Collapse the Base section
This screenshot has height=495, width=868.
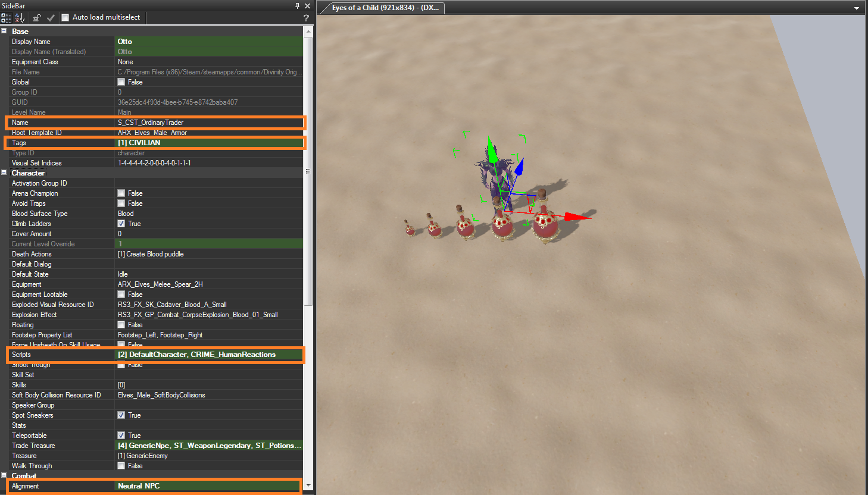tap(4, 31)
